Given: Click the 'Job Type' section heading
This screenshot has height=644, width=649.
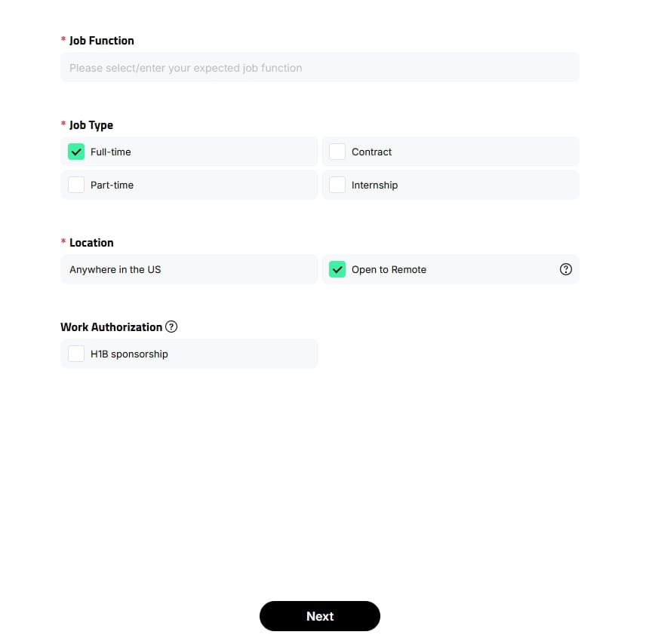Looking at the screenshot, I should 91,125.
